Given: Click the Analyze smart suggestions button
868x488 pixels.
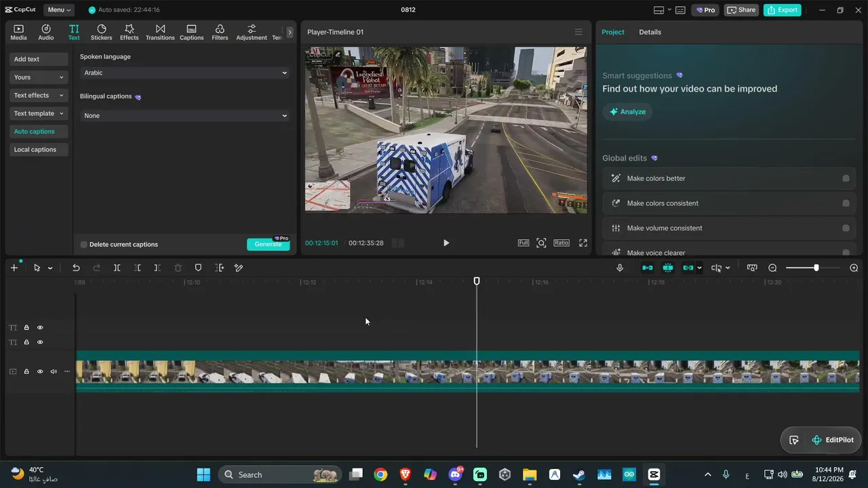Looking at the screenshot, I should 627,112.
